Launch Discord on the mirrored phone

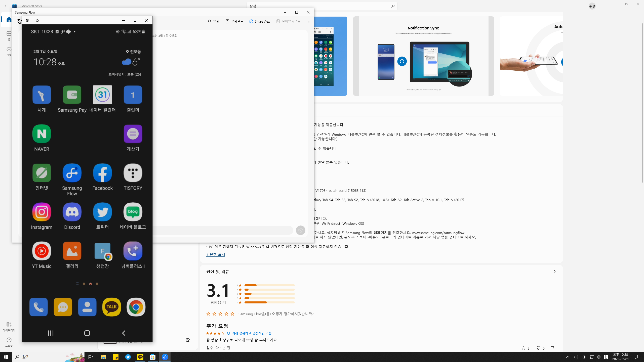click(72, 212)
